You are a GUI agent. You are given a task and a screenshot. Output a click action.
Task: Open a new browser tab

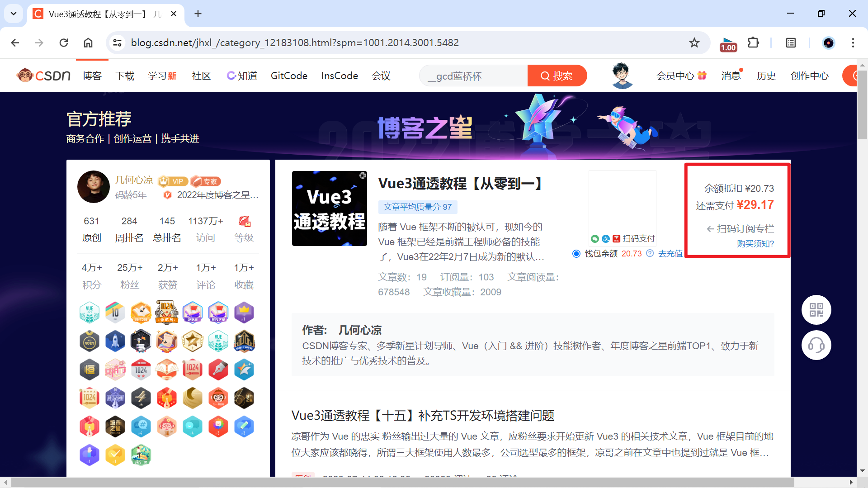tap(198, 14)
